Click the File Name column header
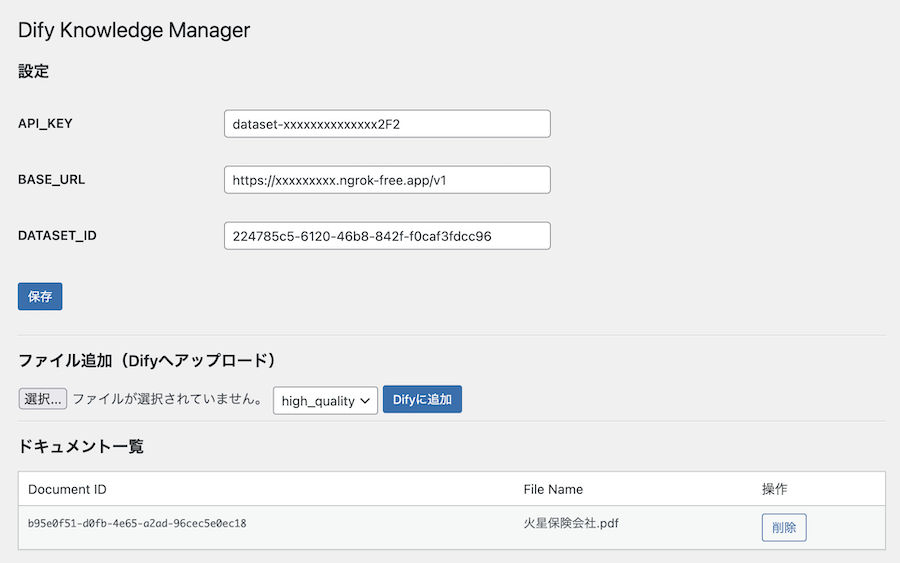This screenshot has width=900, height=563. 553,489
